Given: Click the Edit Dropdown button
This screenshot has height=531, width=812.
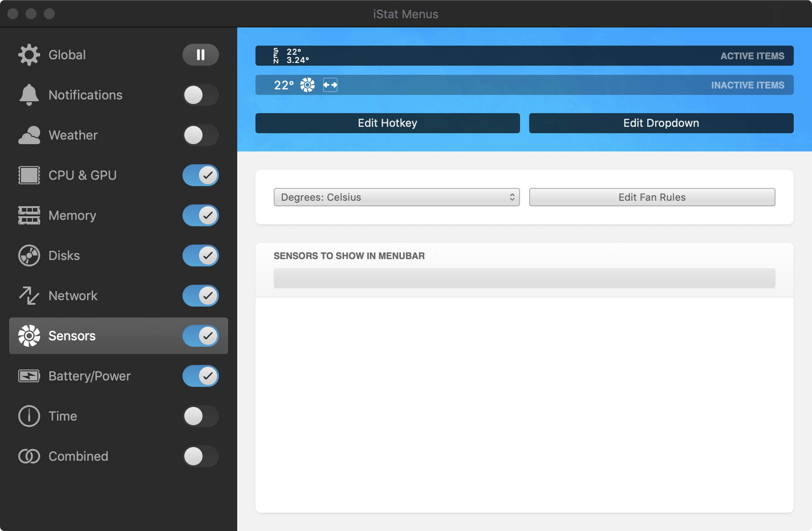Looking at the screenshot, I should [x=661, y=123].
